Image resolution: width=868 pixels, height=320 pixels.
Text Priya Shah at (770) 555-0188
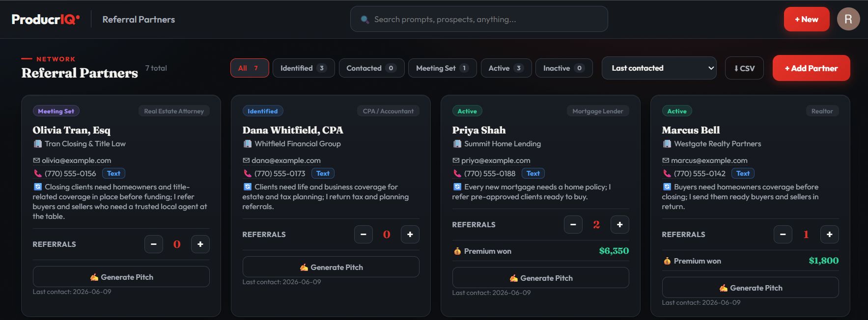click(533, 173)
